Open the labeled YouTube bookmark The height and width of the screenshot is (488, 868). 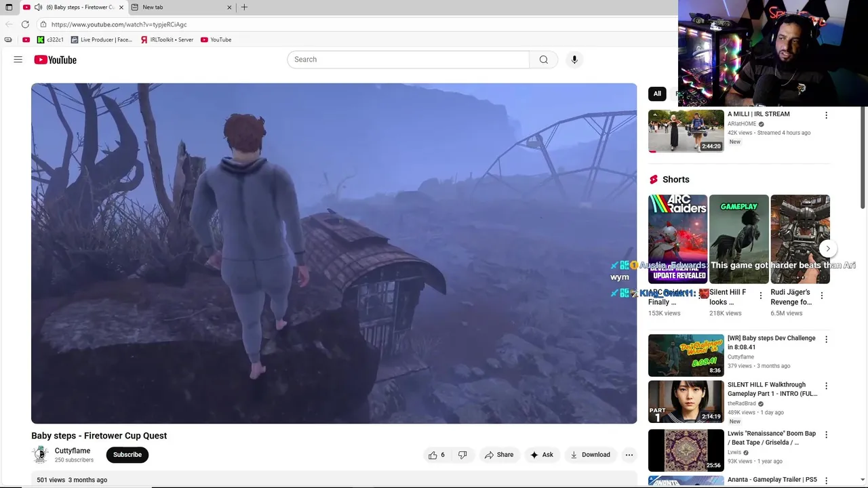(216, 40)
